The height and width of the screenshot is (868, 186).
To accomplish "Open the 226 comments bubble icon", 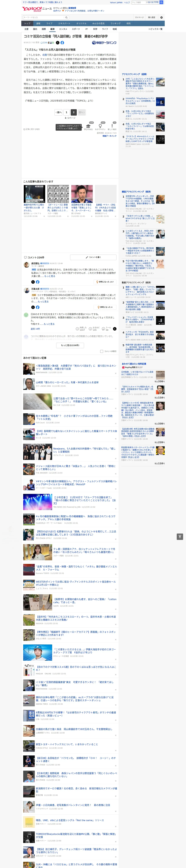I will click(42, 43).
